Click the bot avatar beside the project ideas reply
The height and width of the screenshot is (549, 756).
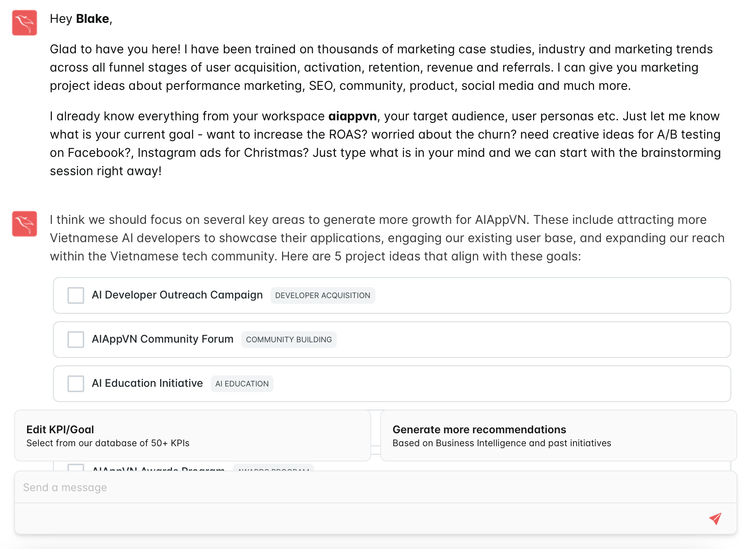tap(24, 224)
